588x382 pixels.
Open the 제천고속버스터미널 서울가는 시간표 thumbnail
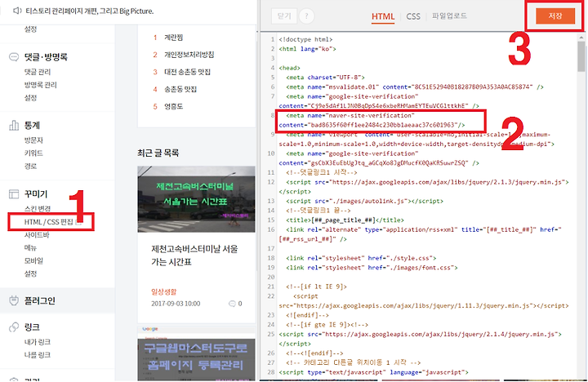point(196,199)
